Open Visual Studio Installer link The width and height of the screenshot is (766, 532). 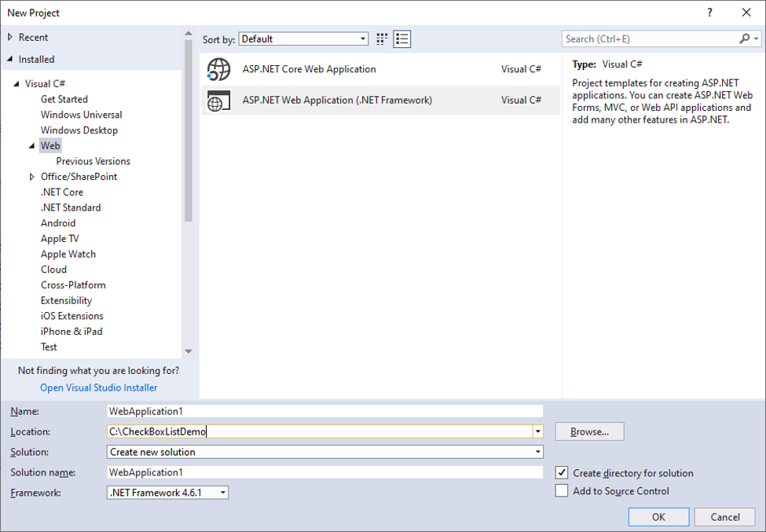pyautogui.click(x=97, y=387)
